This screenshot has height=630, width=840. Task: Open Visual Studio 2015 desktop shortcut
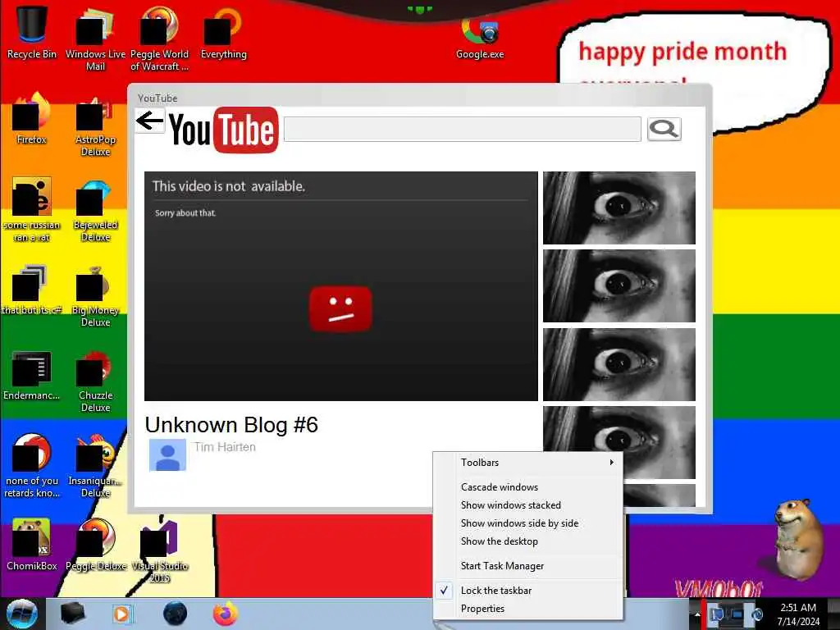[x=160, y=550]
